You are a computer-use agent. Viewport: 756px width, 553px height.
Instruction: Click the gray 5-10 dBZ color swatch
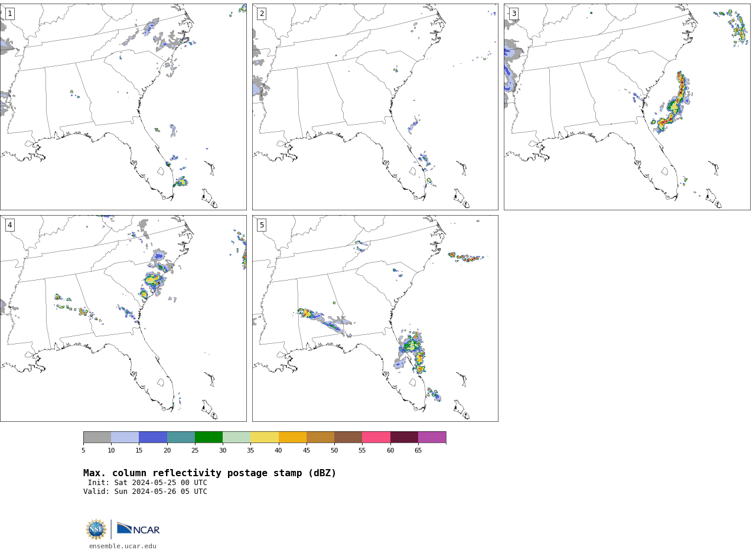pyautogui.click(x=97, y=437)
